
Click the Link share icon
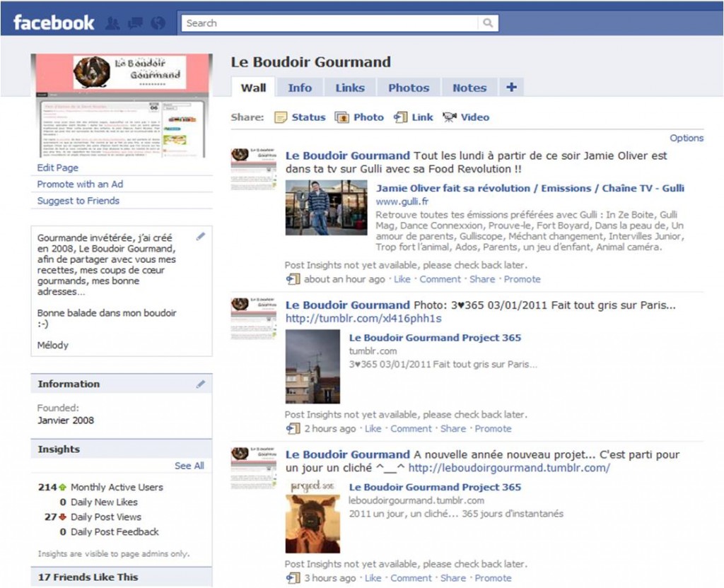pos(400,117)
